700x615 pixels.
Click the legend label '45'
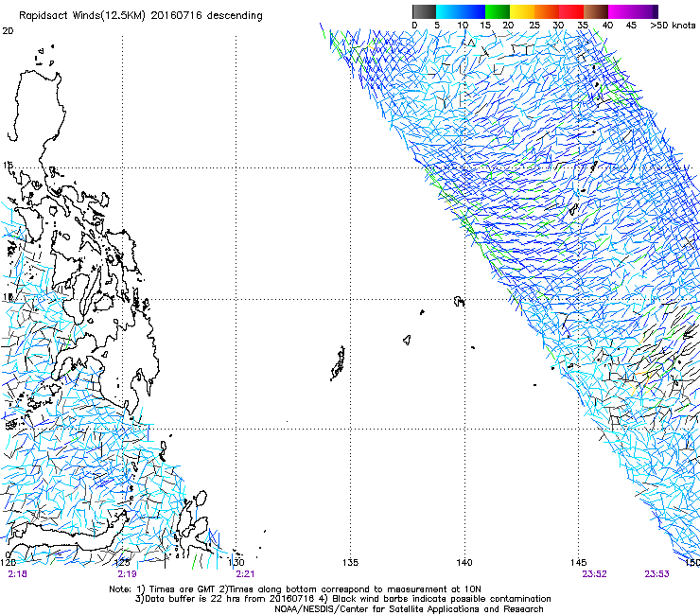click(631, 25)
